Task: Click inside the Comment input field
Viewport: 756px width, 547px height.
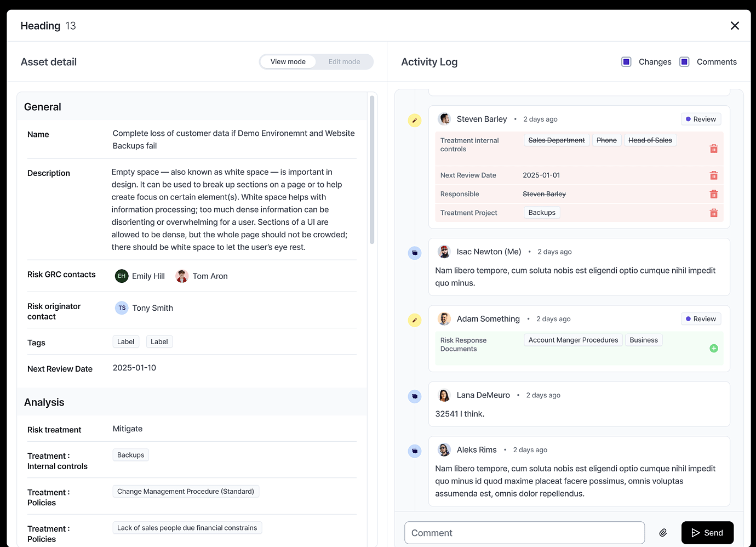Action: tap(524, 532)
